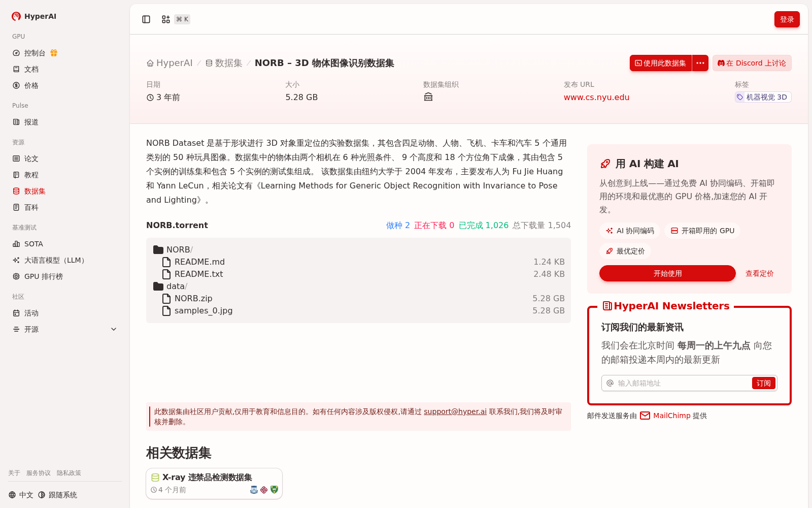This screenshot has height=508, width=812.
Task: Click the 订阅 subscribe button
Action: [x=763, y=383]
